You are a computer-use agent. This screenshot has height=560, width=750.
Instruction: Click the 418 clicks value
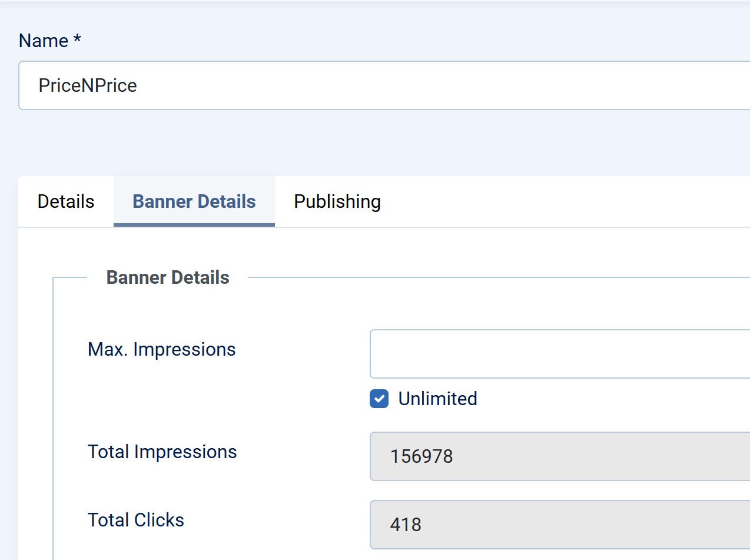point(406,524)
